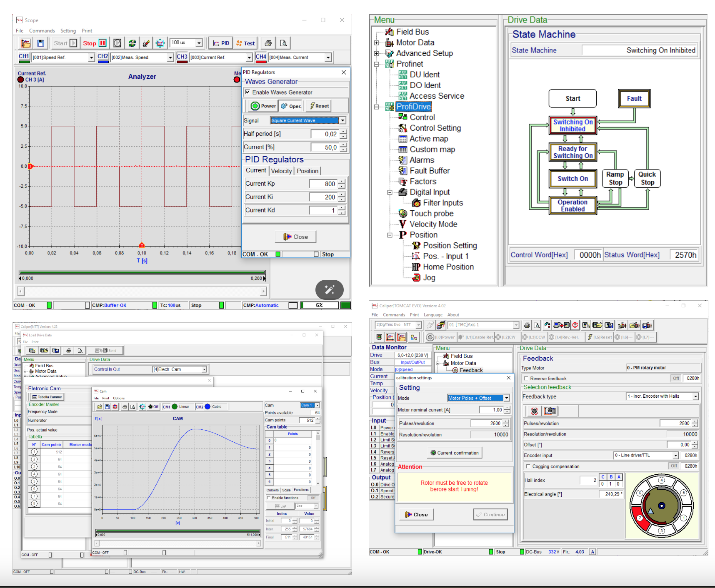Click the red restart icon in Tomcat Evo toolbar
The width and height of the screenshot is (715, 588).
(575, 325)
